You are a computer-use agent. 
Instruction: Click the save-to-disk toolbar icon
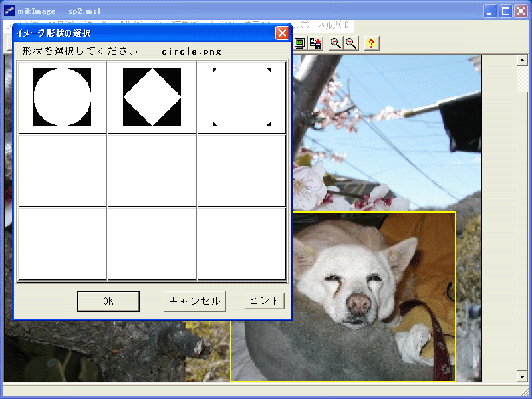pyautogui.click(x=315, y=43)
